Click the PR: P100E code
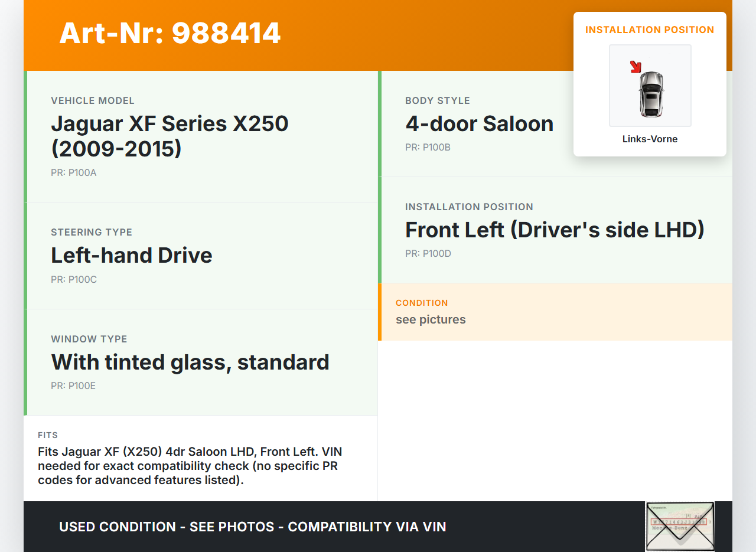 tap(73, 386)
